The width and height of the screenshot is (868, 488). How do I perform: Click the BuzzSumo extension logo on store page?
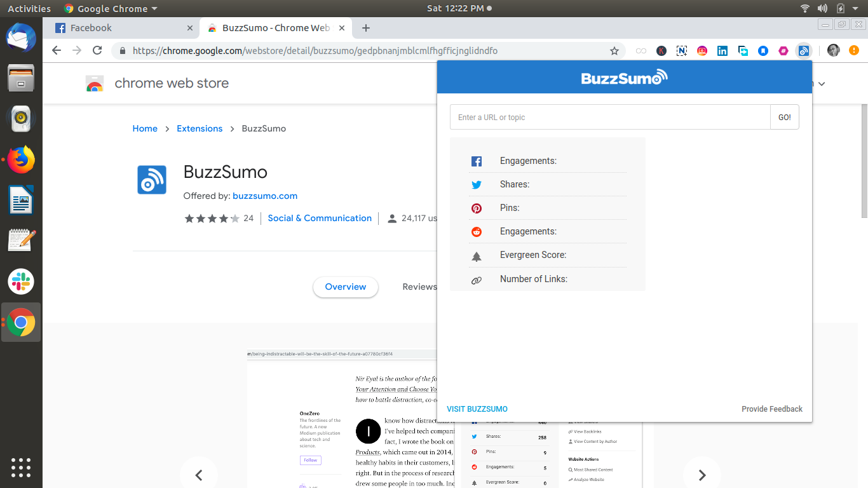pyautogui.click(x=152, y=180)
